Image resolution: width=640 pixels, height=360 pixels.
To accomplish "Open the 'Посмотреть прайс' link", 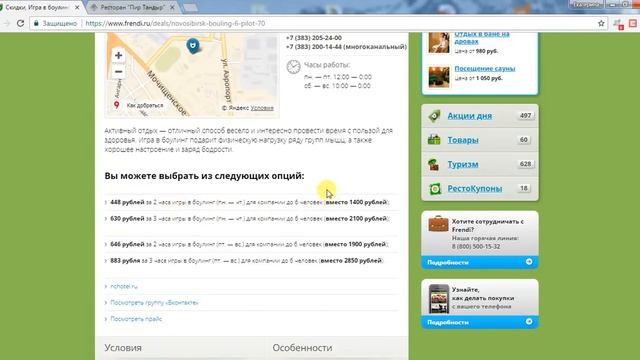I will (x=136, y=319).
